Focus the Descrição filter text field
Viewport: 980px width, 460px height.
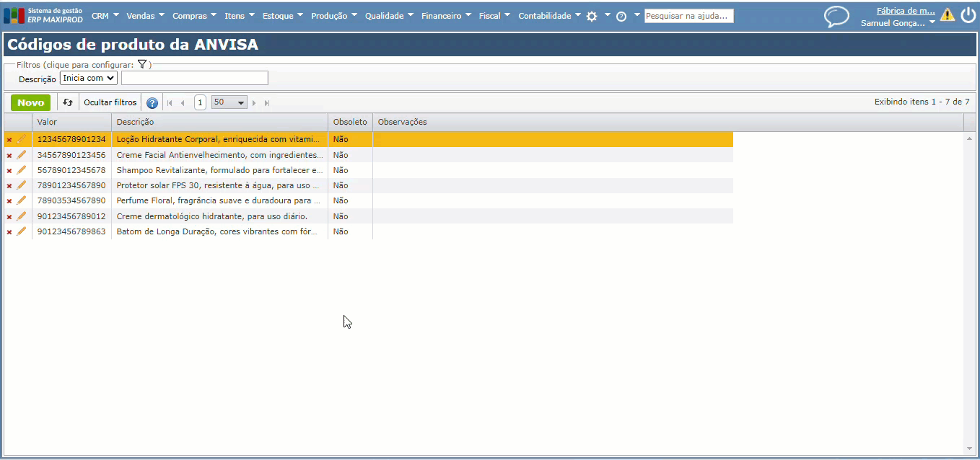(195, 78)
